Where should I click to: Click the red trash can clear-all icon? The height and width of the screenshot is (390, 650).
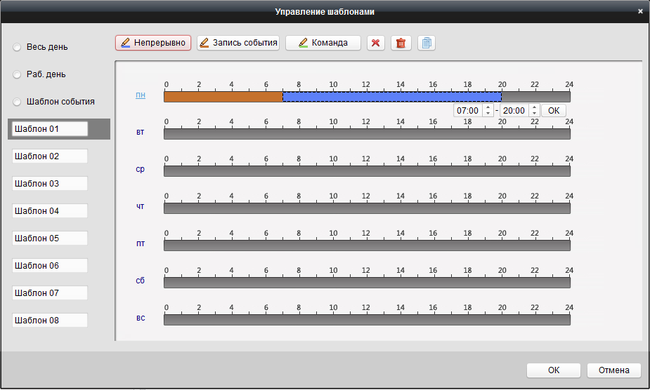pos(401,43)
